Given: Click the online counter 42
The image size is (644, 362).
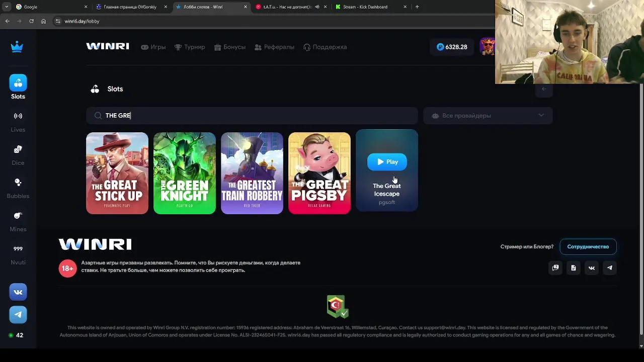Looking at the screenshot, I should tap(16, 335).
